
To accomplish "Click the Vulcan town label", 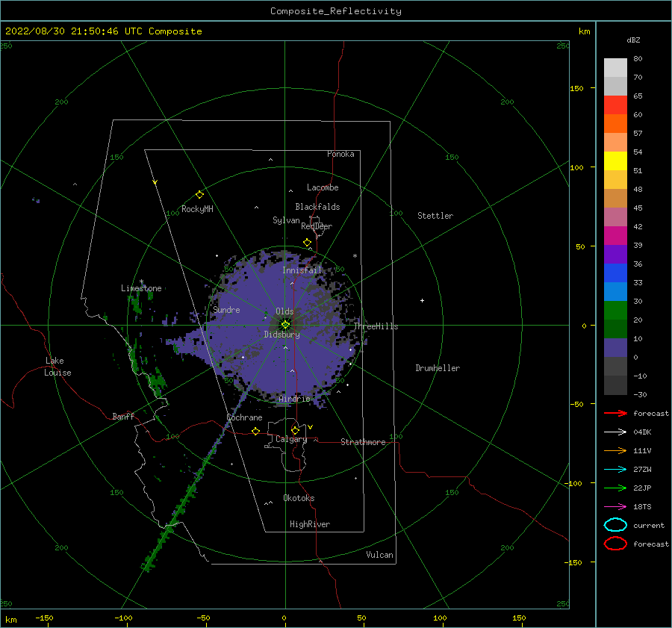I will tap(379, 554).
